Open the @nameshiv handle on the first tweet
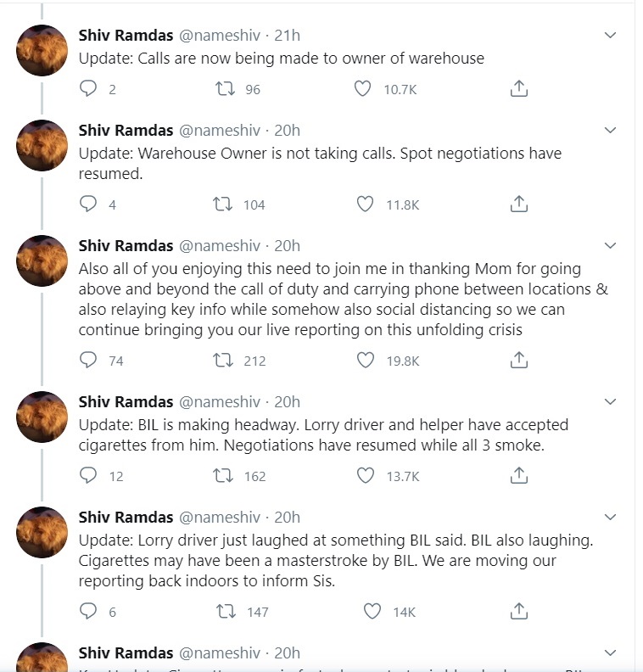 click(x=220, y=35)
